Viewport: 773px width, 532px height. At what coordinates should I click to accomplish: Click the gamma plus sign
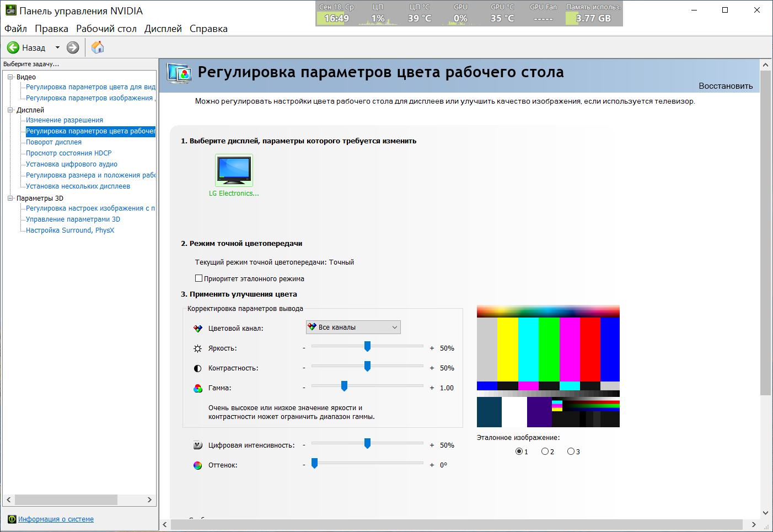[x=432, y=388]
